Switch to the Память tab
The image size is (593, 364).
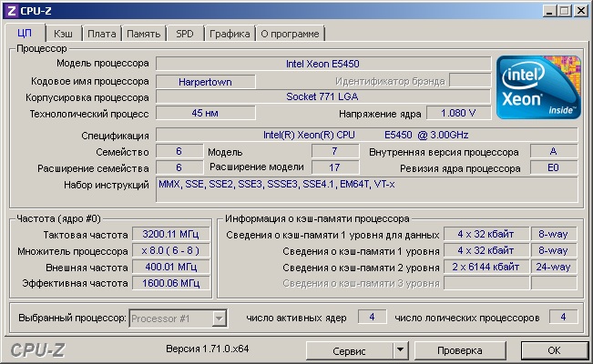(x=143, y=34)
